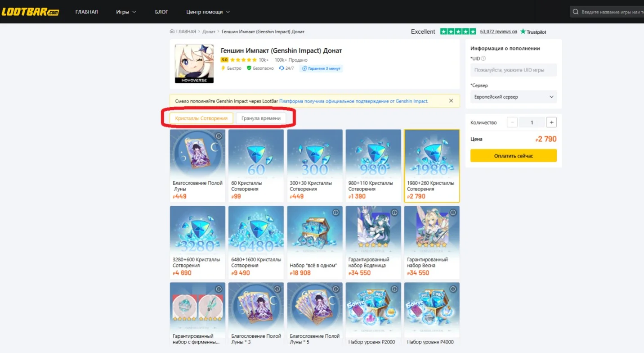Select the 6480+1600 Кристаллы Сотворения pack
The width and height of the screenshot is (644, 353).
click(256, 243)
